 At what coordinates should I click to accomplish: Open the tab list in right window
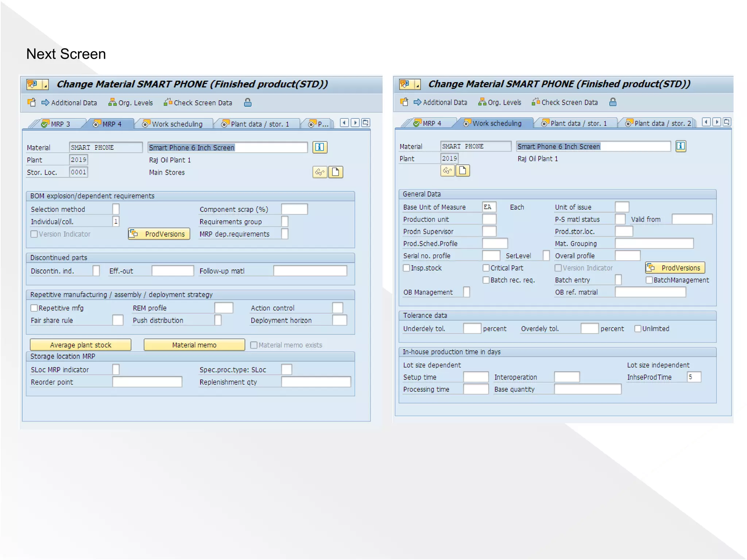click(727, 122)
